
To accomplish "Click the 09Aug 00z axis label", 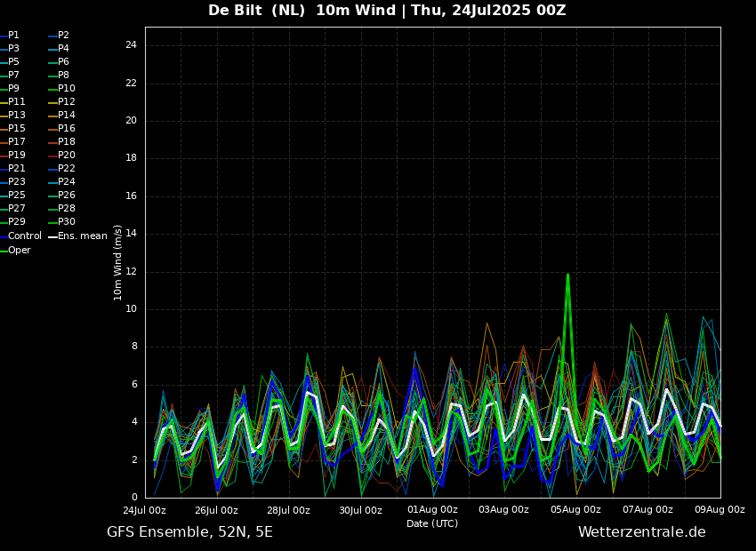I will point(720,510).
